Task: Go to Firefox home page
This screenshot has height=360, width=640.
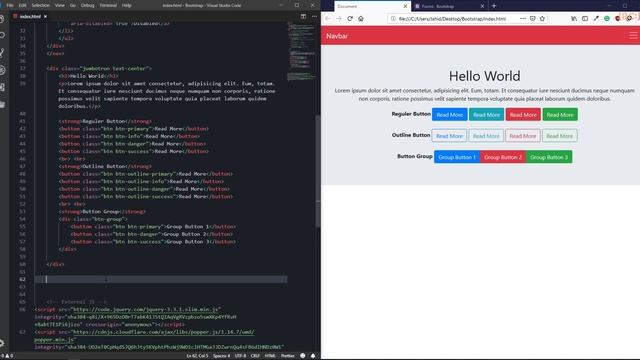Action: pyautogui.click(x=361, y=18)
